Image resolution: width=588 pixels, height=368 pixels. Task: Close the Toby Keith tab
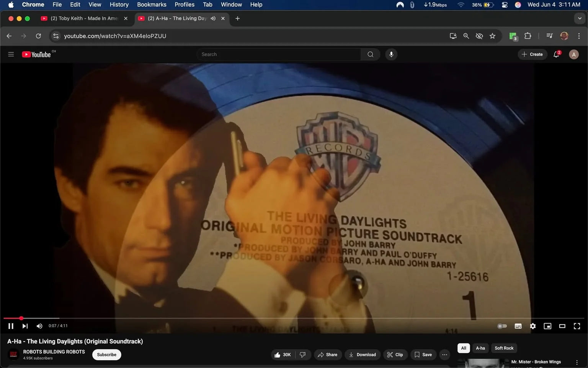tap(126, 18)
